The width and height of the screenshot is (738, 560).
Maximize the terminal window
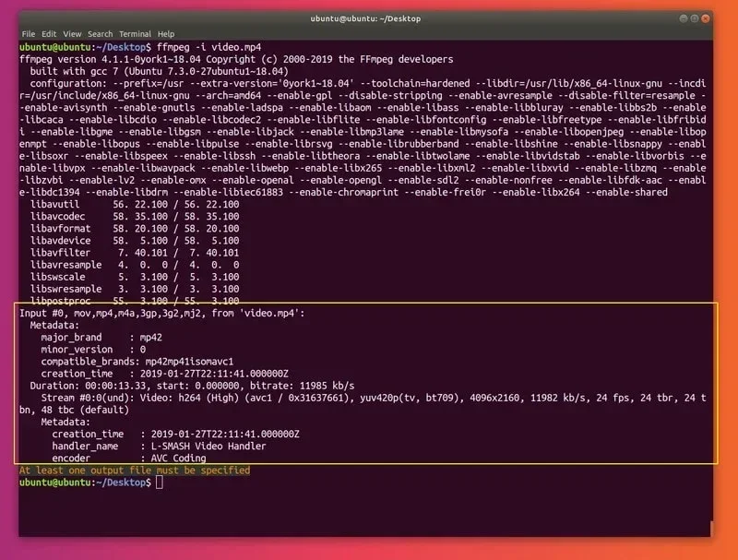coord(695,18)
